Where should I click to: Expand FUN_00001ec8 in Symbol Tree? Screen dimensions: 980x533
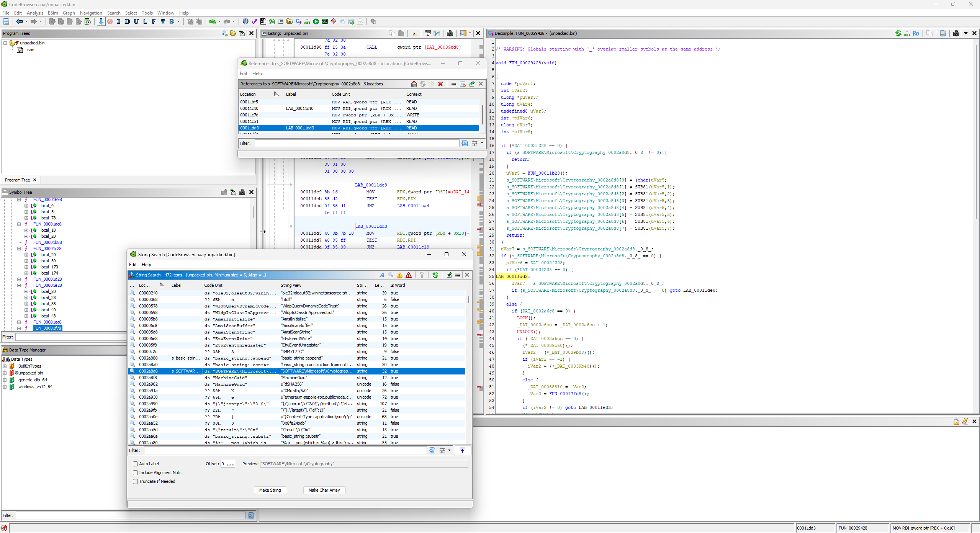coord(19,322)
